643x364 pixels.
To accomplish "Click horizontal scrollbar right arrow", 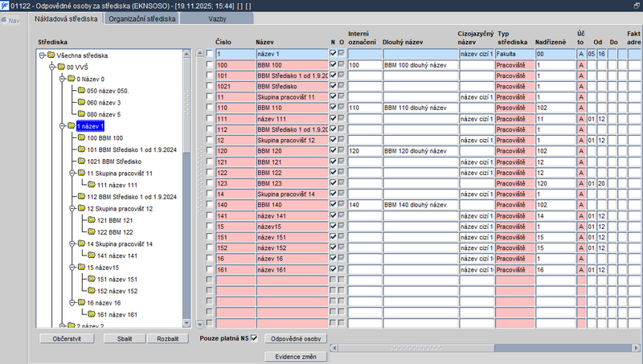I will [637, 348].
